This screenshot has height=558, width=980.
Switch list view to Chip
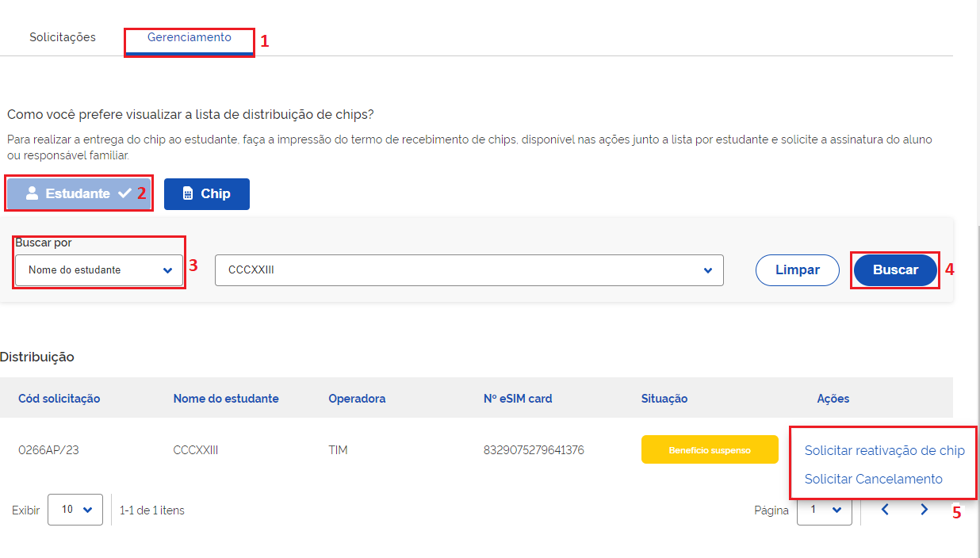[x=206, y=194]
